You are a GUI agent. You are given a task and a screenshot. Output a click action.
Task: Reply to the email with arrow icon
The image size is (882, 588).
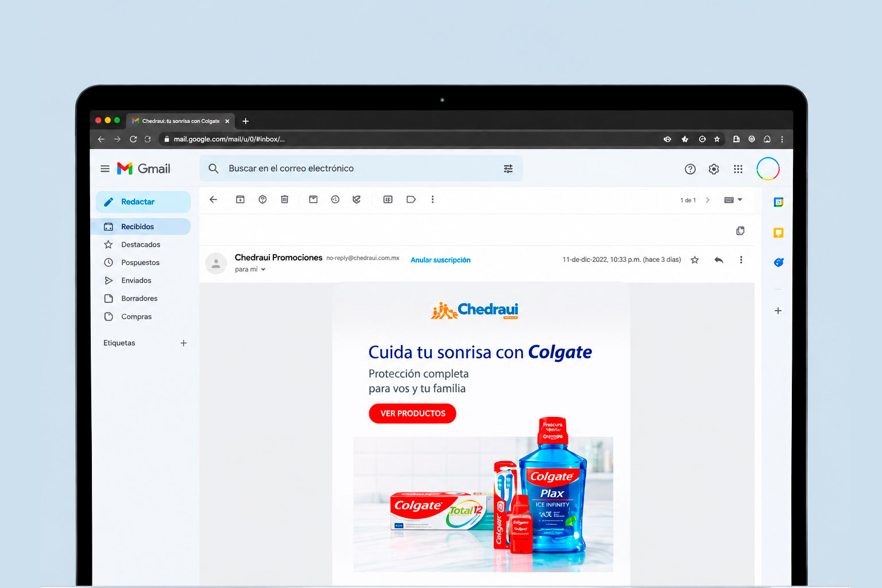pyautogui.click(x=718, y=260)
